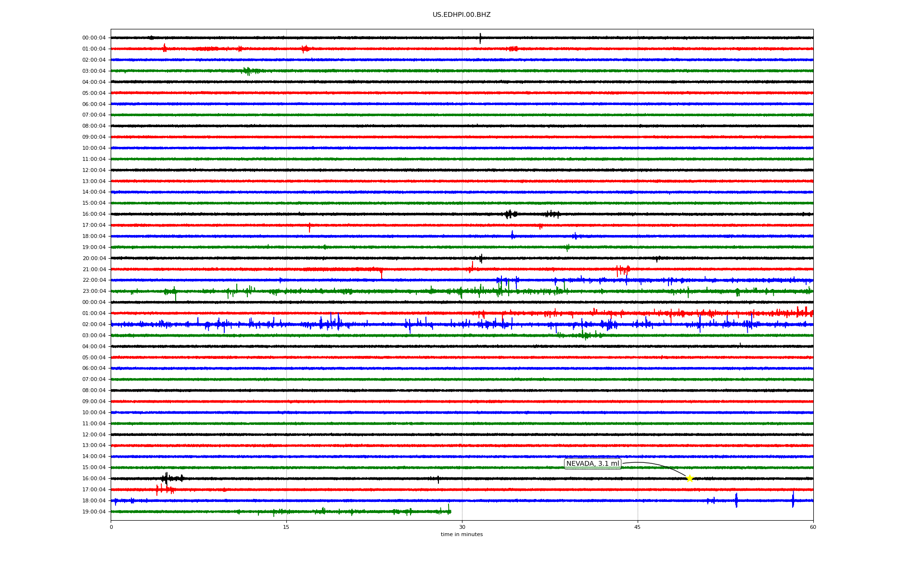Click the black burst on bottom 16:00:04 trace
This screenshot has height=578, width=924.
point(167,478)
